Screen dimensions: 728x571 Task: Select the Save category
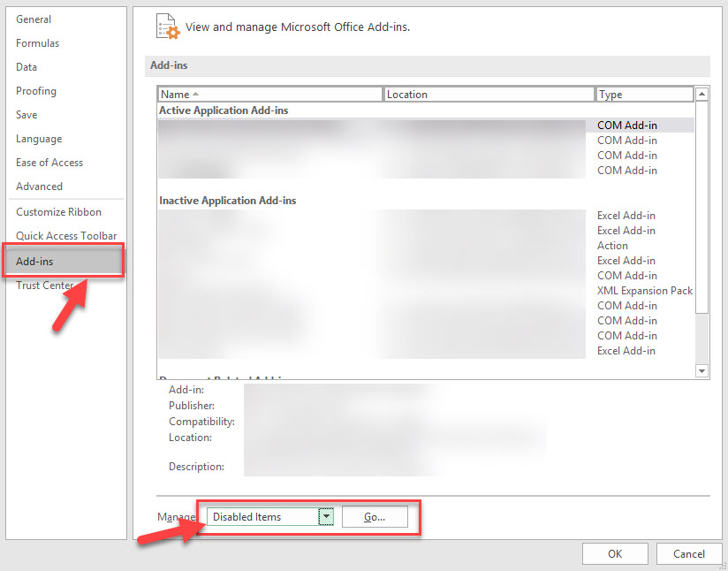click(x=27, y=115)
